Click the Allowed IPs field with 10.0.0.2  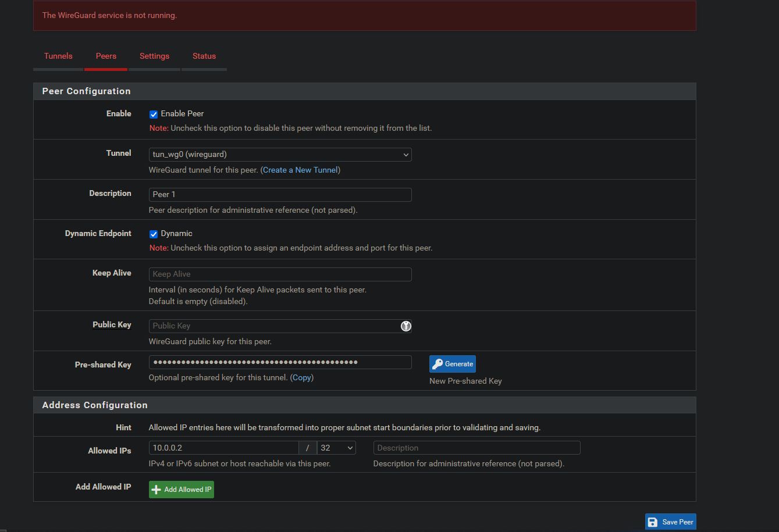click(224, 448)
